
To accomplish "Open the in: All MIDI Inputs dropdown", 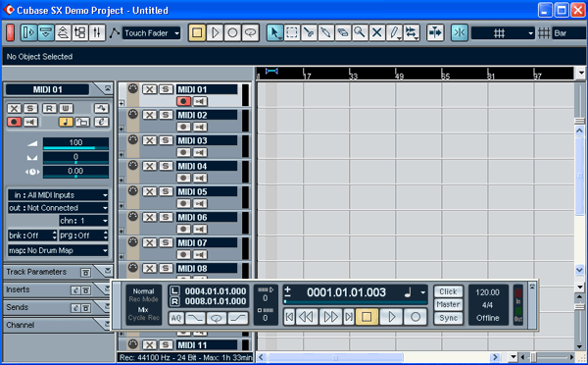I will (x=58, y=195).
